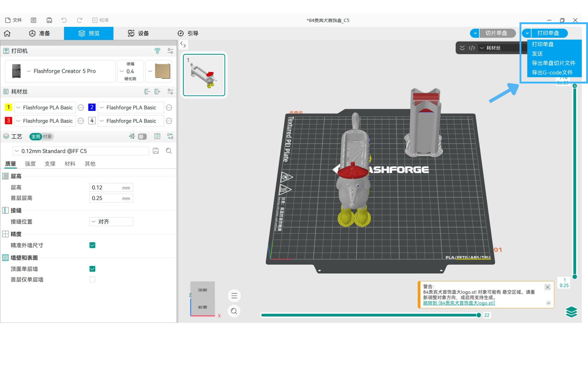Save the project with the disk icon
Image resolution: width=588 pixels, height=392 pixels.
pos(49,20)
